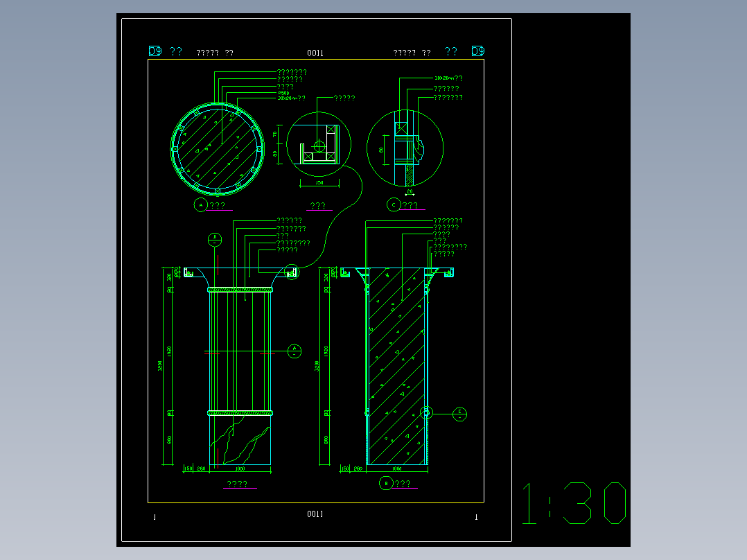Select the circled C label under the right detail
This screenshot has width=747, height=560.
pos(394,205)
